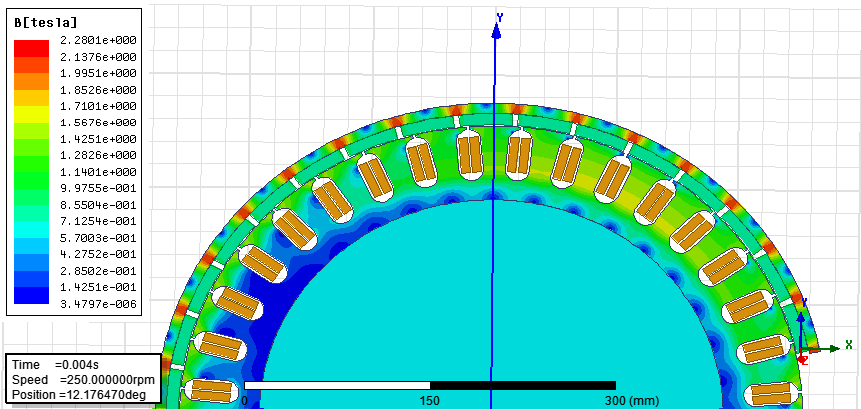Select the Speed =250.000000rpm readout

point(83,380)
